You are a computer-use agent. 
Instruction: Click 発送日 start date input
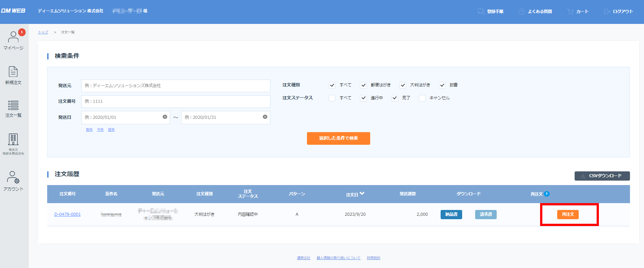click(126, 117)
